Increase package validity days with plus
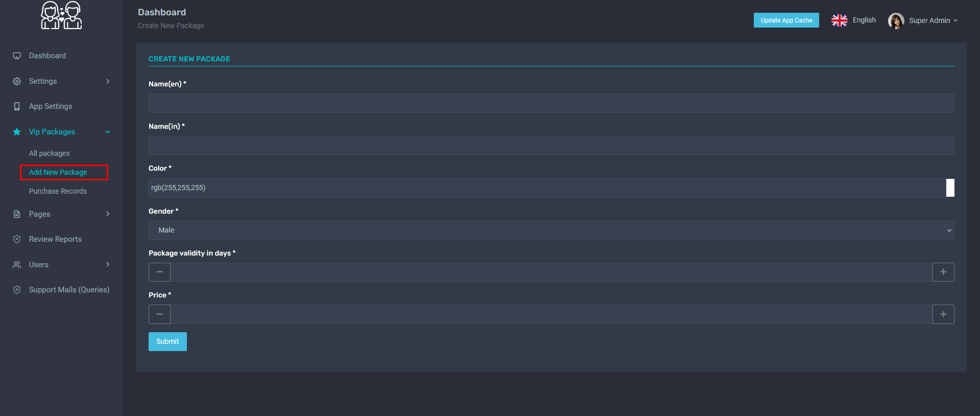The image size is (980, 416). coord(943,272)
